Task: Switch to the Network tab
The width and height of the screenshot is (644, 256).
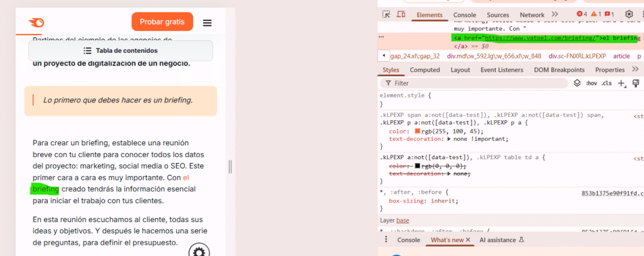Action: point(532,14)
